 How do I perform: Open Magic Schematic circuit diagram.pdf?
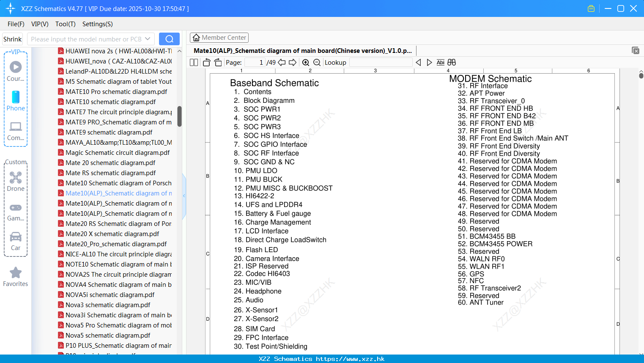pyautogui.click(x=114, y=152)
